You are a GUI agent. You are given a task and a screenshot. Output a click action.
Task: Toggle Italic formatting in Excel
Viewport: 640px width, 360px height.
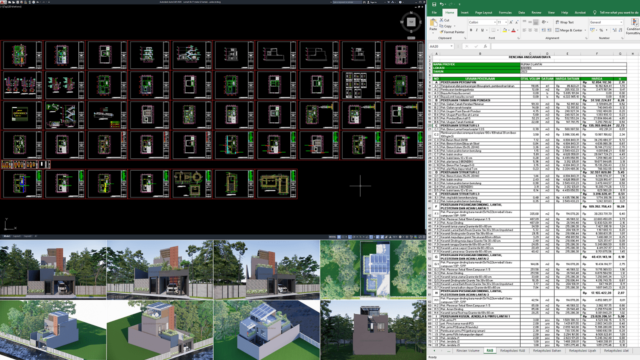(x=476, y=30)
